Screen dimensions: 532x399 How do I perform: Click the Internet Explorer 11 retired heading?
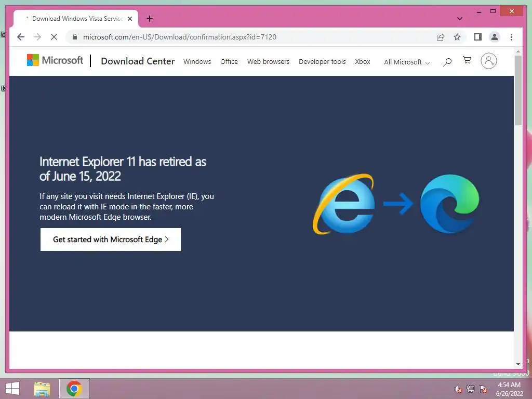[x=123, y=169]
